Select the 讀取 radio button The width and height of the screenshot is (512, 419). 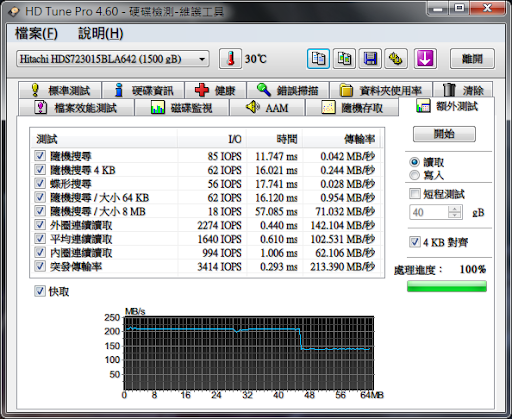pyautogui.click(x=414, y=162)
